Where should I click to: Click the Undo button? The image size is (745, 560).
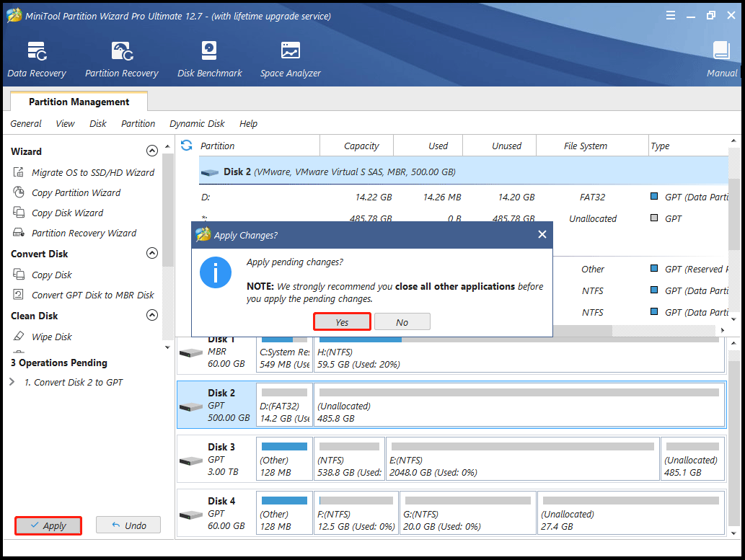[128, 525]
